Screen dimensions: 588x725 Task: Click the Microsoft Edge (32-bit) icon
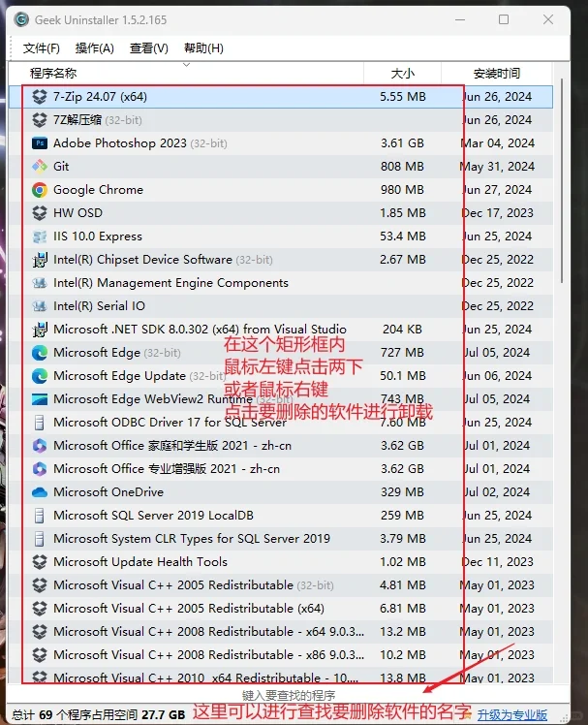pyautogui.click(x=40, y=353)
